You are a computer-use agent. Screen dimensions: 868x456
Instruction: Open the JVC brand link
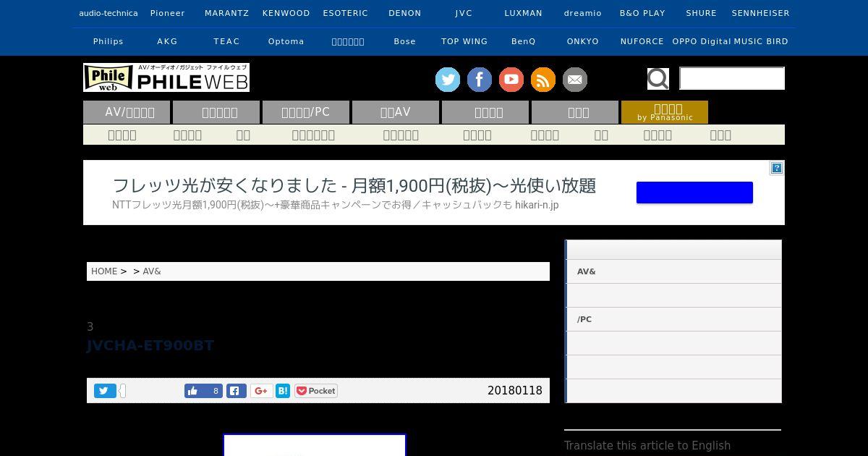point(464,13)
